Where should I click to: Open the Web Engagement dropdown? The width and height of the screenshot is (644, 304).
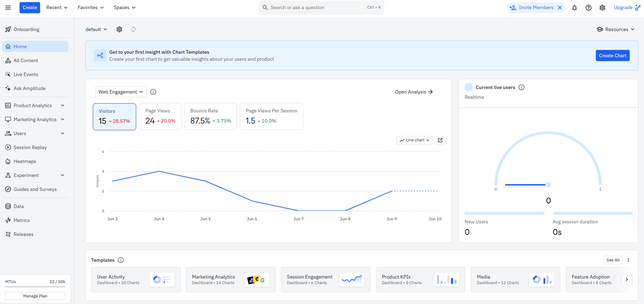121,92
